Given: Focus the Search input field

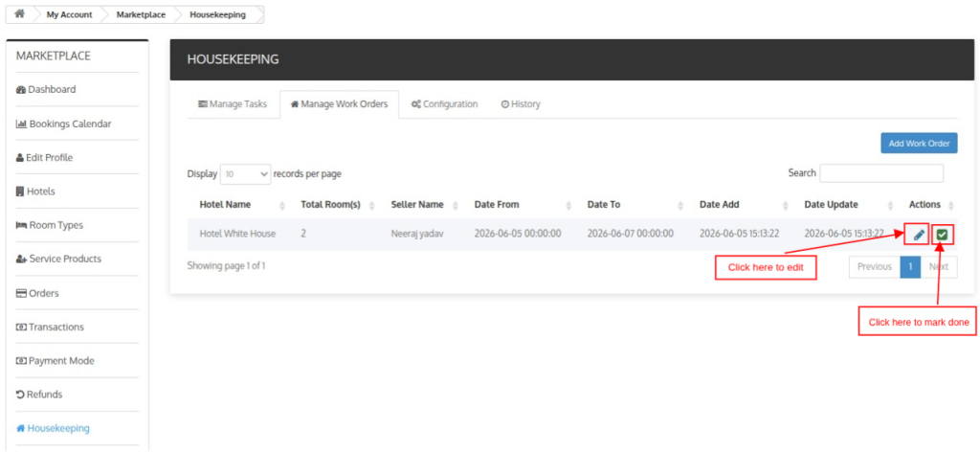Looking at the screenshot, I should [x=881, y=173].
